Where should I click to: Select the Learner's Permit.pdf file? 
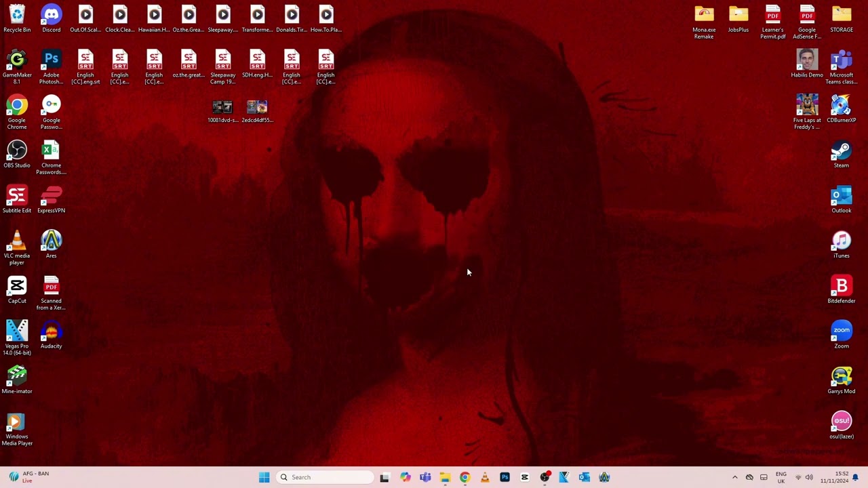pyautogui.click(x=772, y=22)
